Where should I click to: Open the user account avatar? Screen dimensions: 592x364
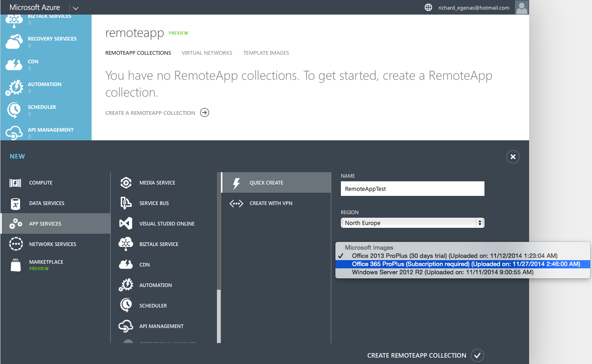point(521,7)
